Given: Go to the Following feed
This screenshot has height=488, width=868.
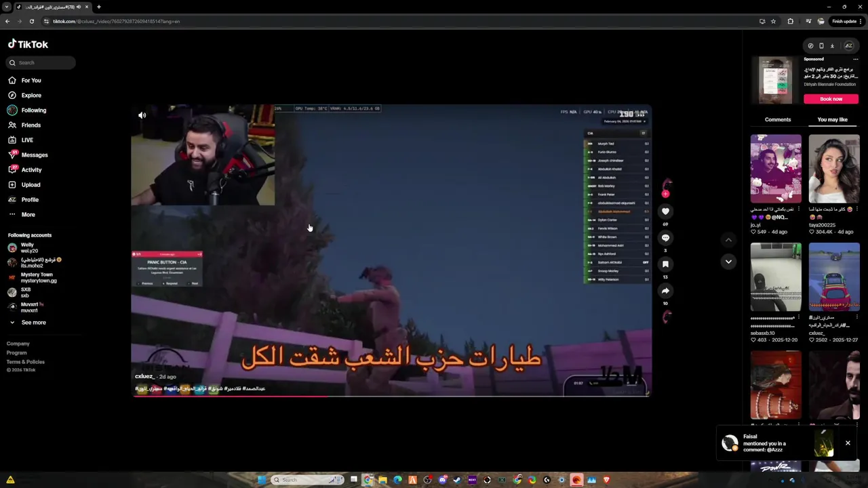Looking at the screenshot, I should [x=28, y=110].
